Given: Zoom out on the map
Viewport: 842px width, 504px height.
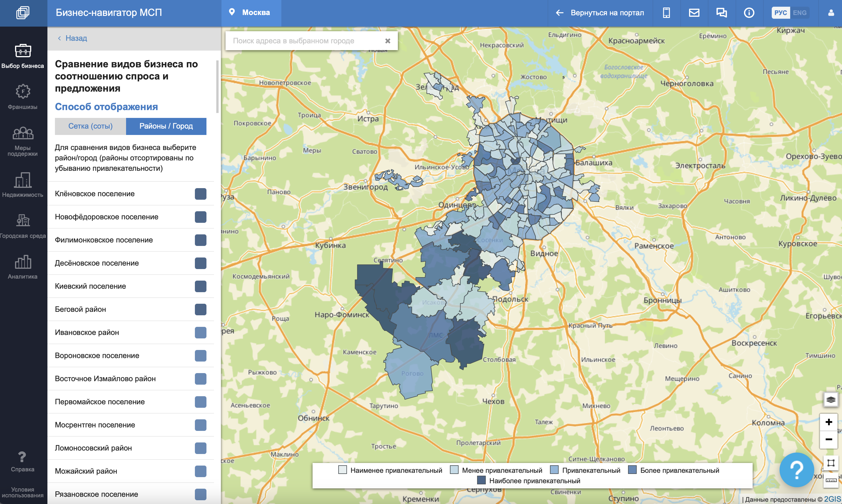Looking at the screenshot, I should (828, 440).
